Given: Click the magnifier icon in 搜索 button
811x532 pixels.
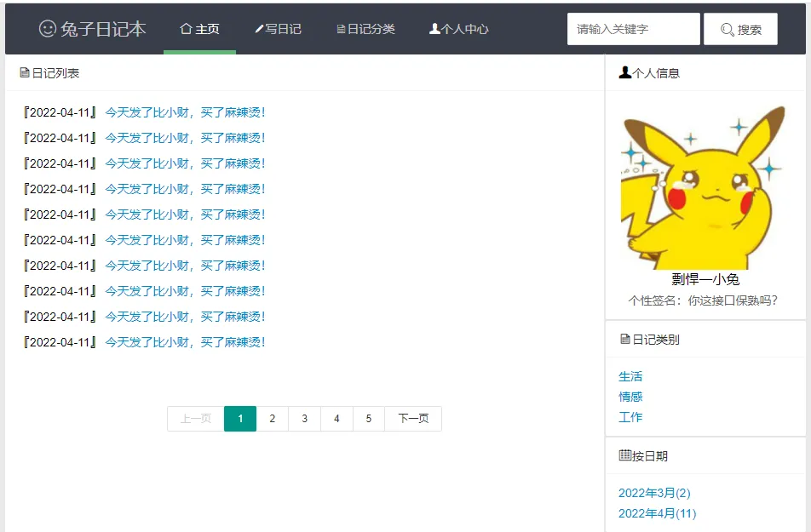Looking at the screenshot, I should click(x=728, y=30).
